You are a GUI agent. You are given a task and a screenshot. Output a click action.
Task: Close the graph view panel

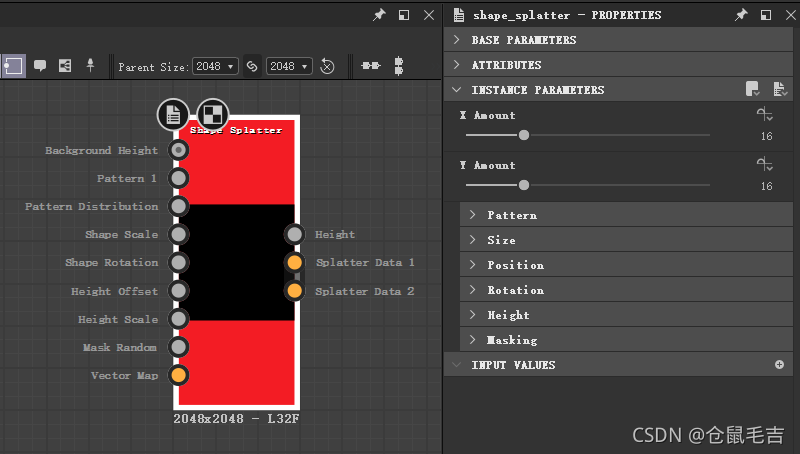(x=429, y=15)
